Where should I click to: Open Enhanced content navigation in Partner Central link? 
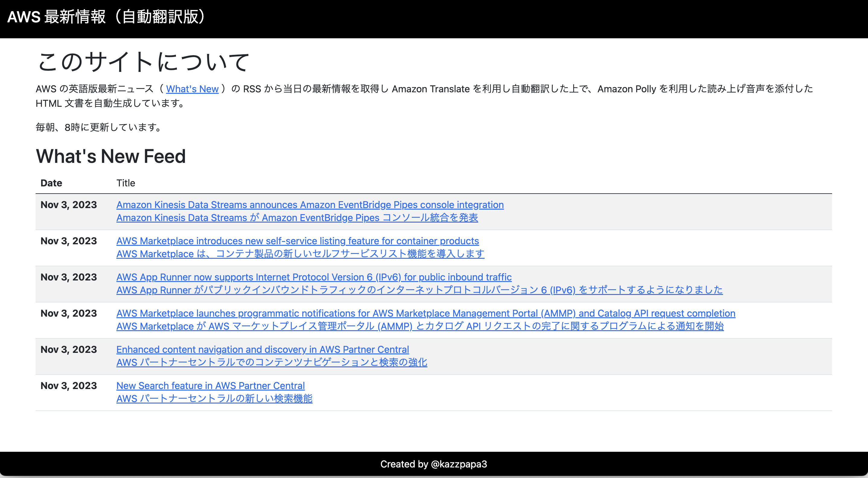[263, 349]
